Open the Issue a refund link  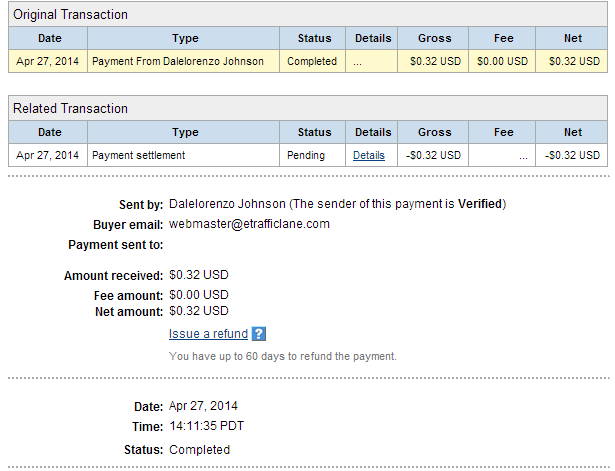208,334
